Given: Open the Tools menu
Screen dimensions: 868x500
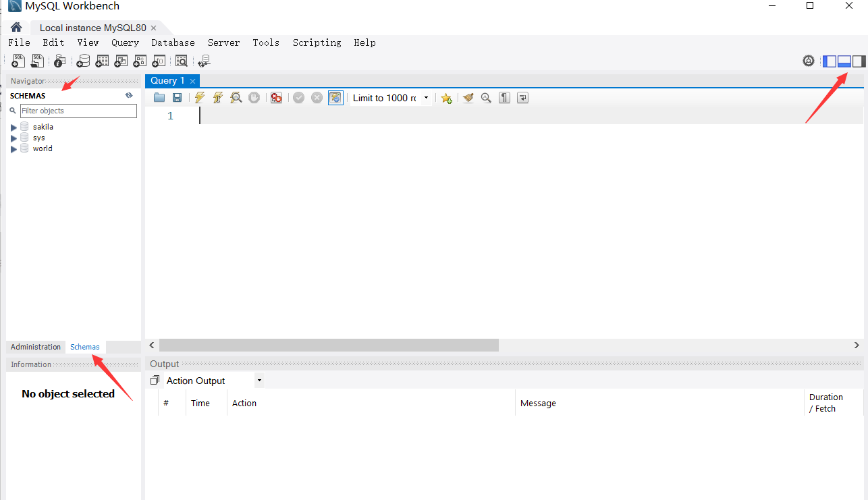Looking at the screenshot, I should (x=266, y=43).
